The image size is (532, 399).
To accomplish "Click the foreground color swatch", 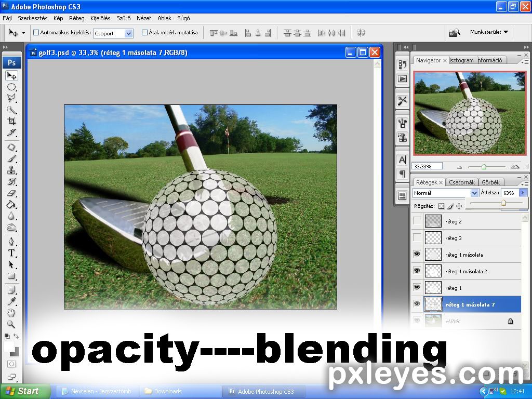I will 9,347.
